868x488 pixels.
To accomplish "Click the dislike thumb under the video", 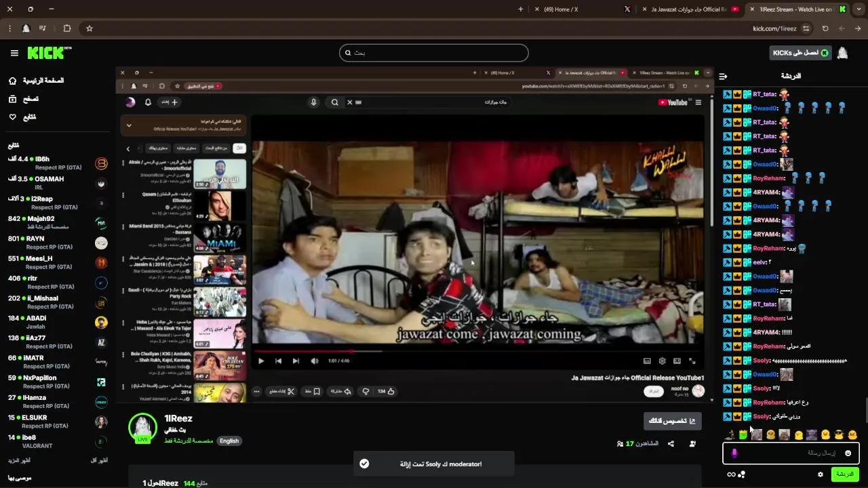I will coord(366,391).
